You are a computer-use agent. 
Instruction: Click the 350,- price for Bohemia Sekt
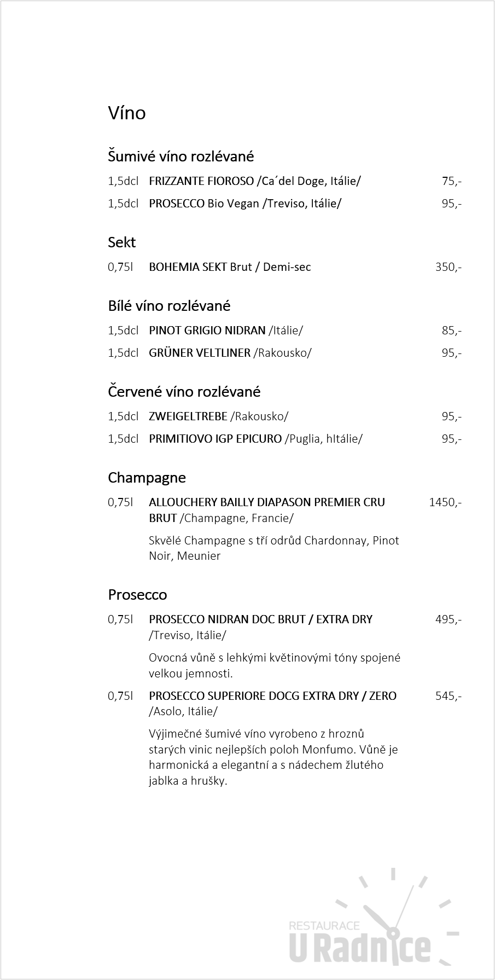tap(448, 267)
